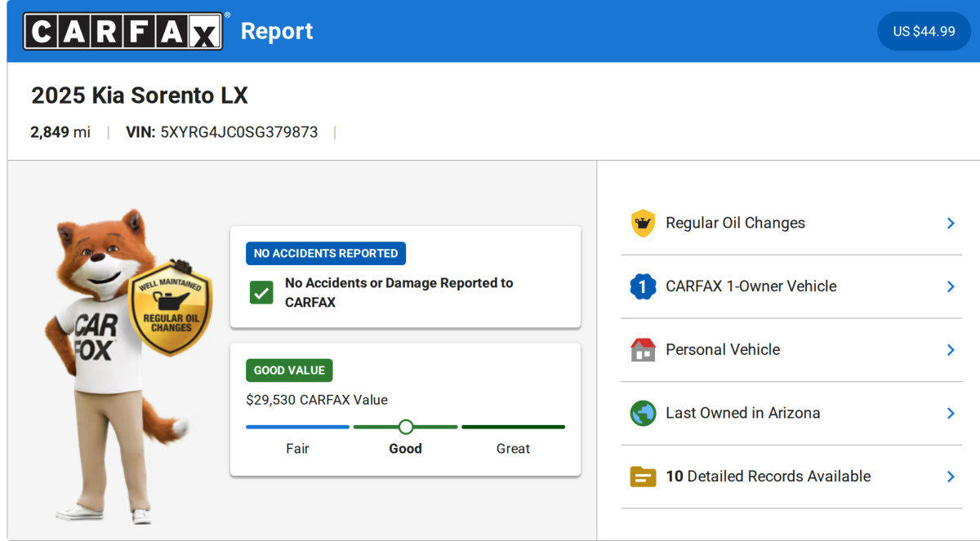Expand the Personal Vehicle chevron
The height and width of the screenshot is (541, 980).
coord(951,349)
